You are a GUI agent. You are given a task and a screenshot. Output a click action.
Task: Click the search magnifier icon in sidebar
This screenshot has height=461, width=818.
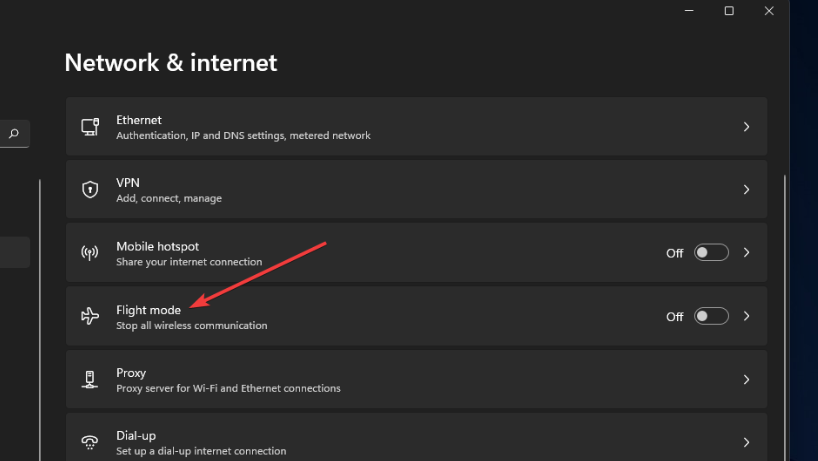pyautogui.click(x=14, y=134)
